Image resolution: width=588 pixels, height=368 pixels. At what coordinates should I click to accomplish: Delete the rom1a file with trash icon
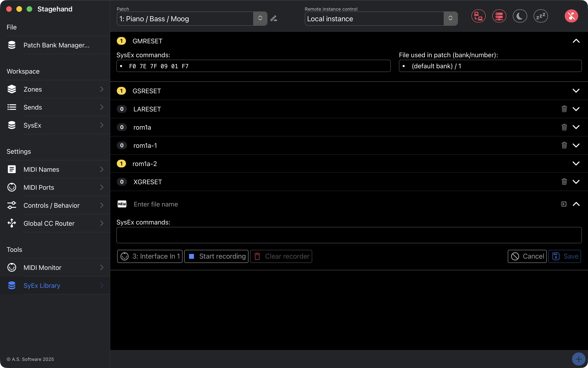pos(564,127)
